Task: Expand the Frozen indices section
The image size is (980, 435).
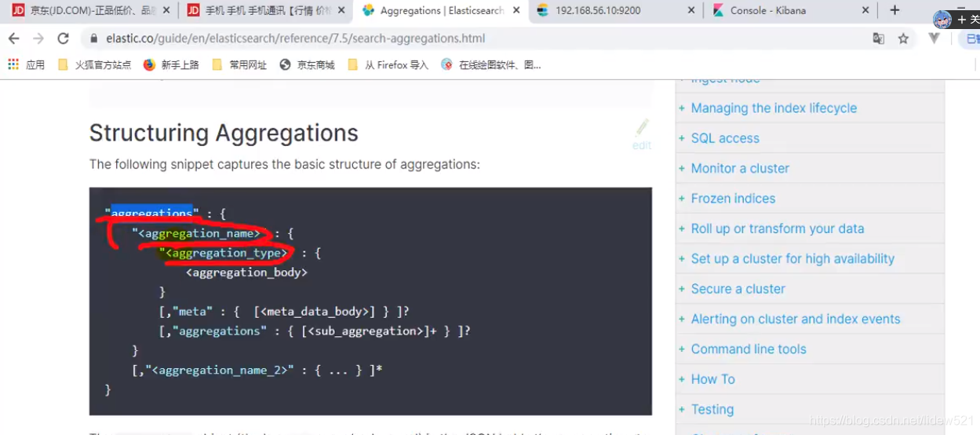Action: point(682,199)
